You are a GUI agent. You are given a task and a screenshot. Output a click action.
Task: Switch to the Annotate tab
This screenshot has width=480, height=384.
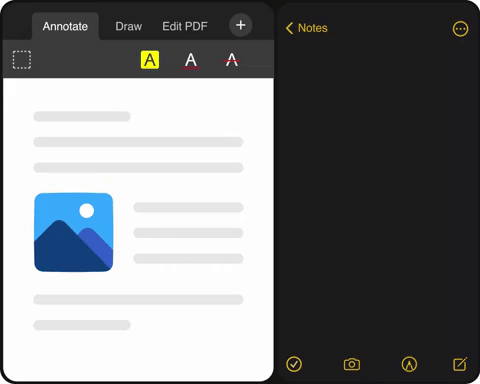coord(65,26)
